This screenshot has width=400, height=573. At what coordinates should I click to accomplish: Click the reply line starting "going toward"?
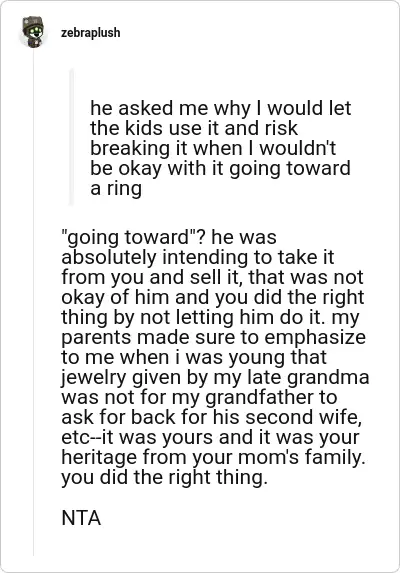[x=169, y=237]
